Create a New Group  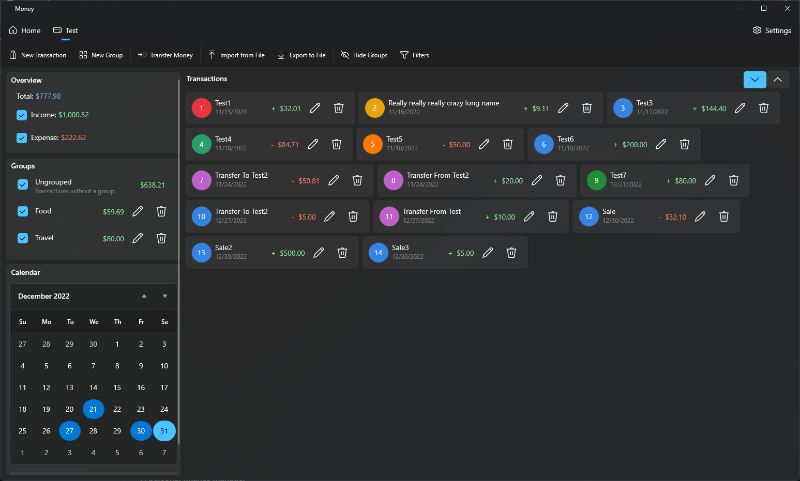101,55
